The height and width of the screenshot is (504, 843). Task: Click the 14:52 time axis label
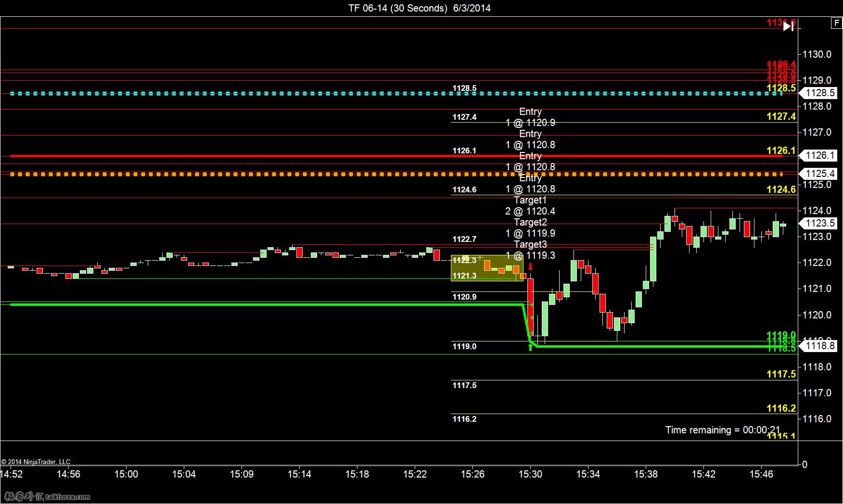[x=11, y=474]
